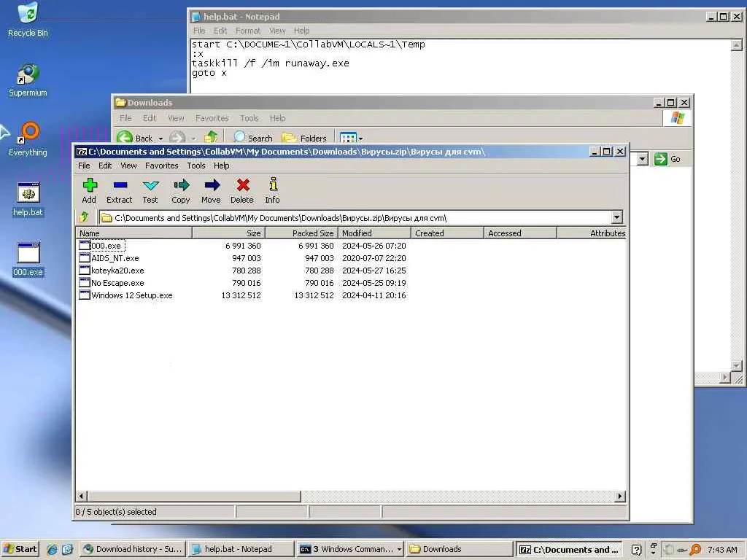Click Back in the Downloads window
The image size is (747, 560).
coord(135,138)
